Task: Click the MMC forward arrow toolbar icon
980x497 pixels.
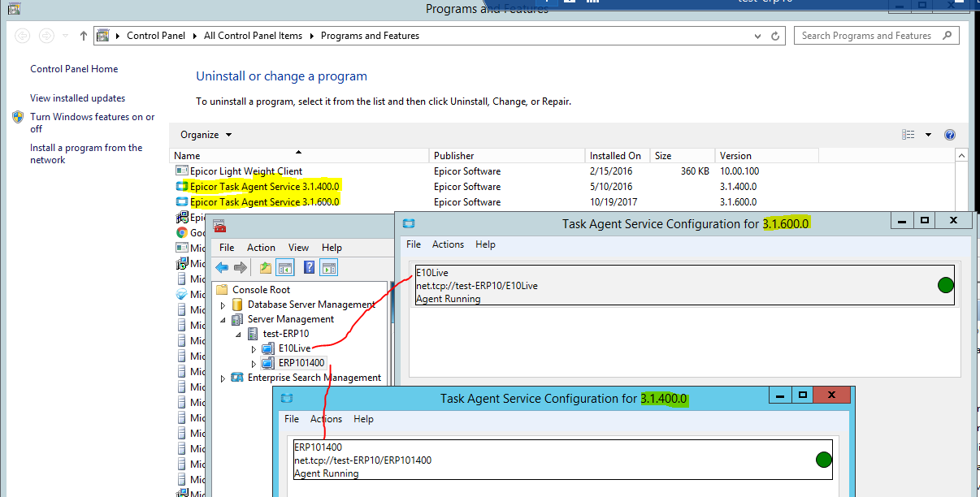Action: pyautogui.click(x=240, y=267)
